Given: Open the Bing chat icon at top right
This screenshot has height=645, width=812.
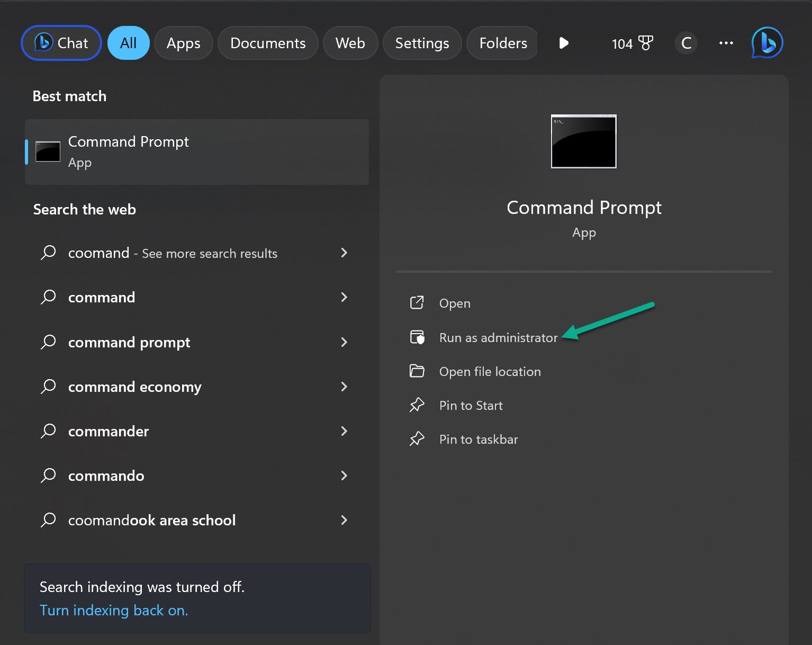Looking at the screenshot, I should [x=767, y=43].
